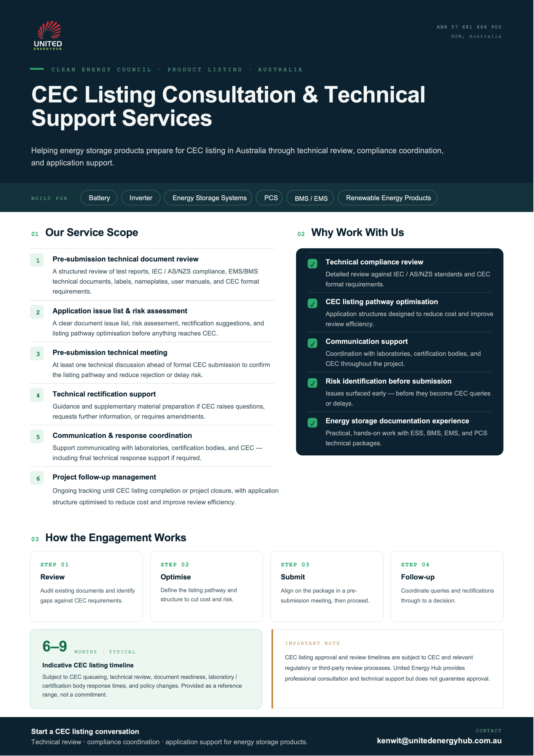Click the green check icon beside Risk identification before submission
The width and height of the screenshot is (534, 756).
pos(312,383)
